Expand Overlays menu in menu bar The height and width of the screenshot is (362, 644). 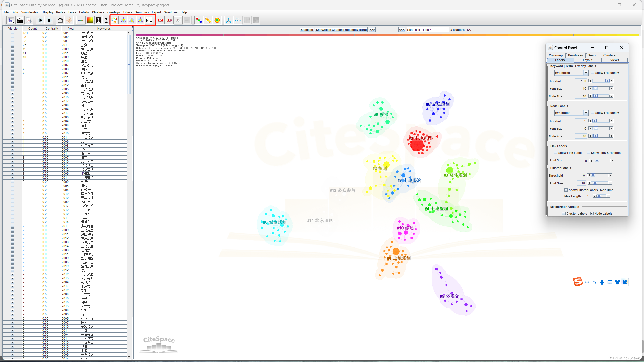pyautogui.click(x=114, y=12)
